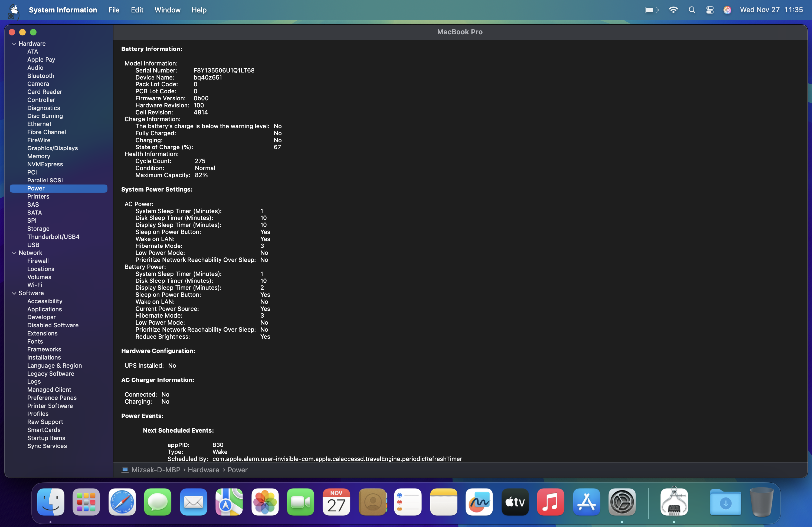Screen dimensions: 812x527
Task: Open Launchpad in the Dock
Action: point(86,502)
